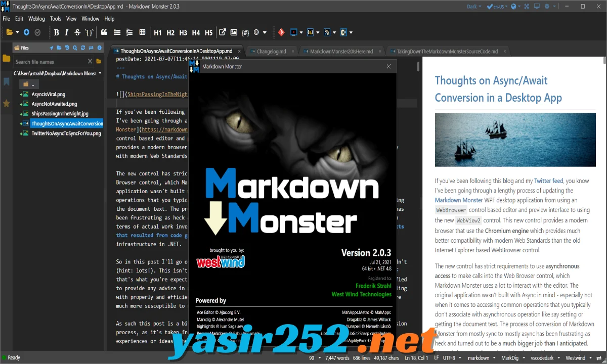The height and width of the screenshot is (364, 607).
Task: Apply H1 heading
Action: (158, 33)
